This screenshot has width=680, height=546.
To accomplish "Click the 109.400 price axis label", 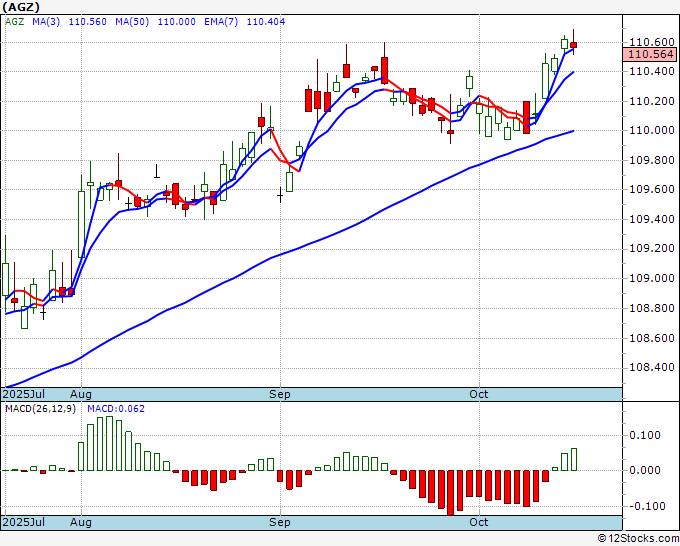I will (652, 219).
